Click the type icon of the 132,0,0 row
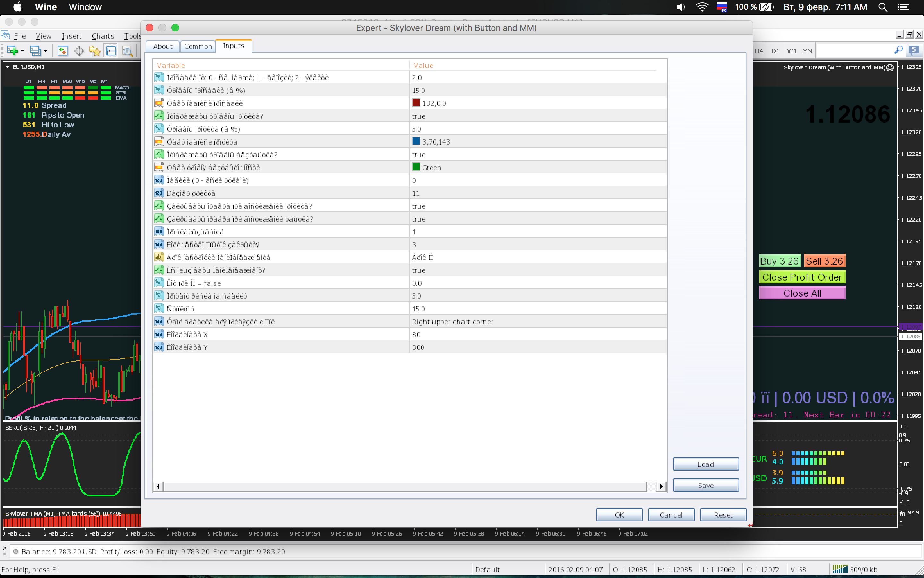 click(159, 103)
